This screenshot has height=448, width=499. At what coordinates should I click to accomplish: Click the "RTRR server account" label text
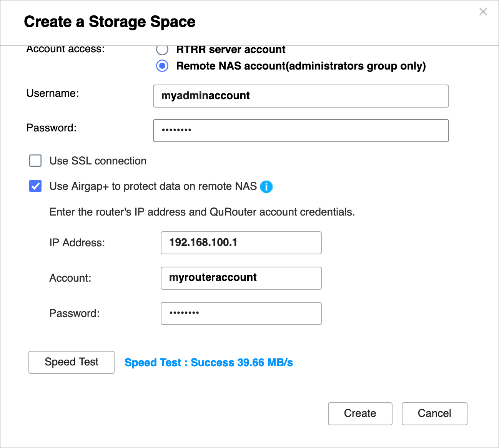pyautogui.click(x=231, y=50)
